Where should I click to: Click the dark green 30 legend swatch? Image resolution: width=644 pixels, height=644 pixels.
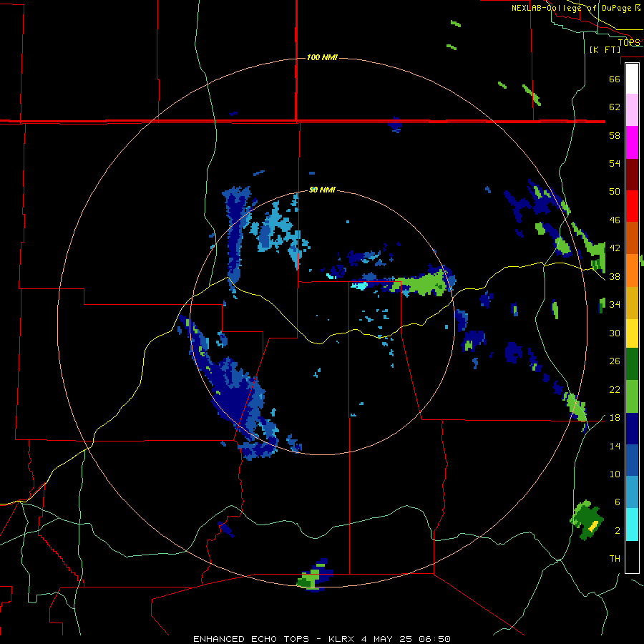[x=632, y=364]
